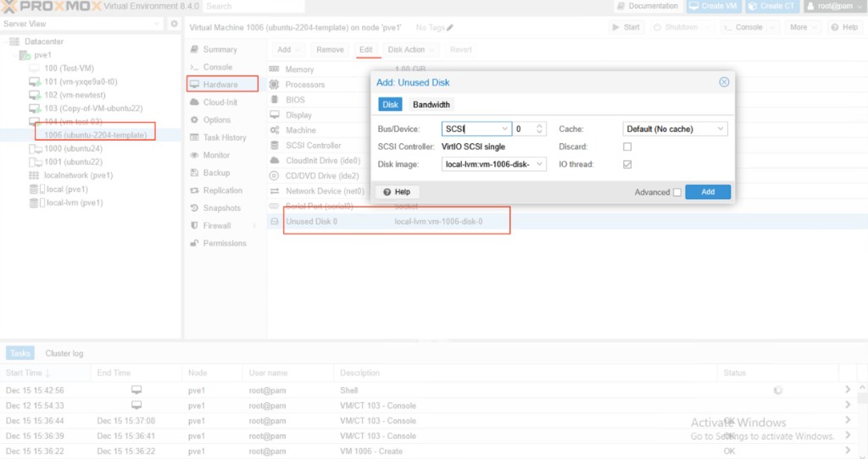The height and width of the screenshot is (459, 868).
Task: Enable the Discard checkbox
Action: (x=627, y=147)
